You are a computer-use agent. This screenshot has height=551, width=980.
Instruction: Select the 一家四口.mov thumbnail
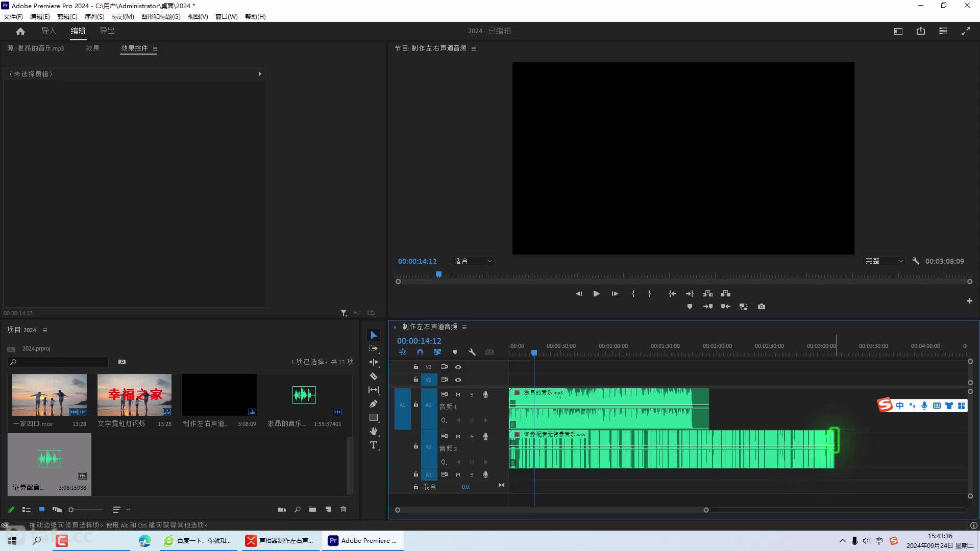coord(50,395)
